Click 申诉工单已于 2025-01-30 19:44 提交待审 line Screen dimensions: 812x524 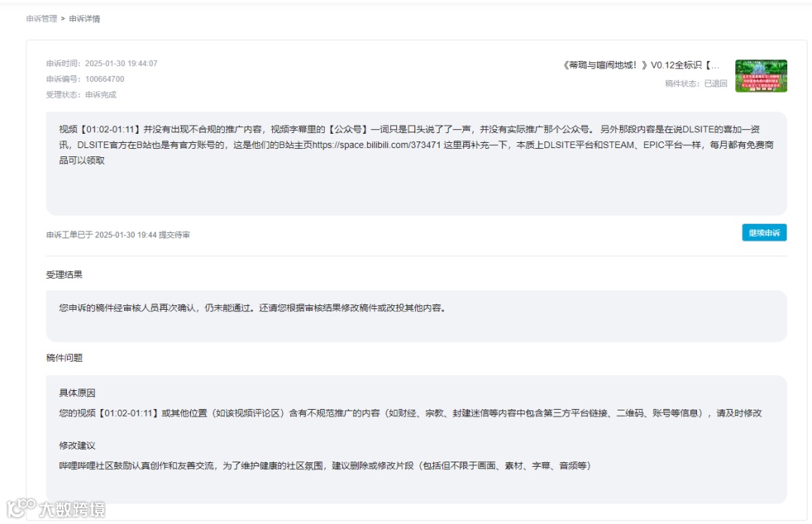pos(117,235)
